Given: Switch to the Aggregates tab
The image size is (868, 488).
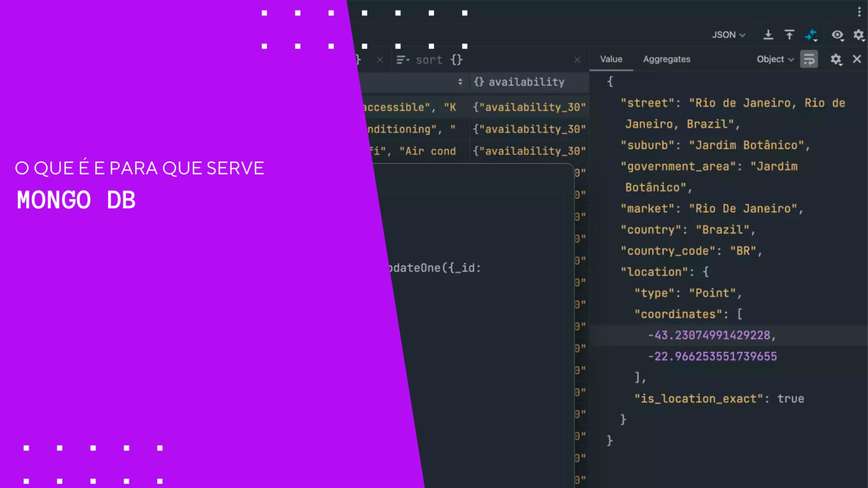Looking at the screenshot, I should 667,59.
